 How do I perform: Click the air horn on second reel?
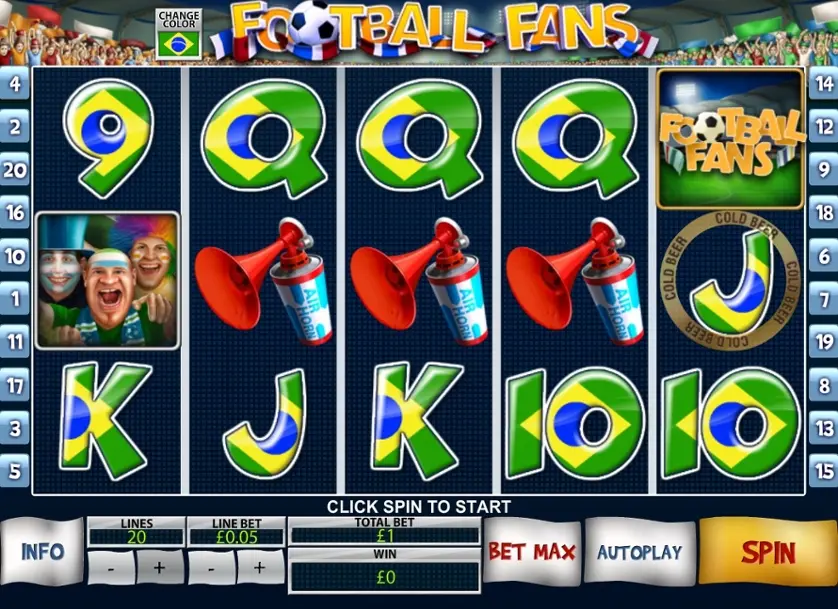[263, 281]
